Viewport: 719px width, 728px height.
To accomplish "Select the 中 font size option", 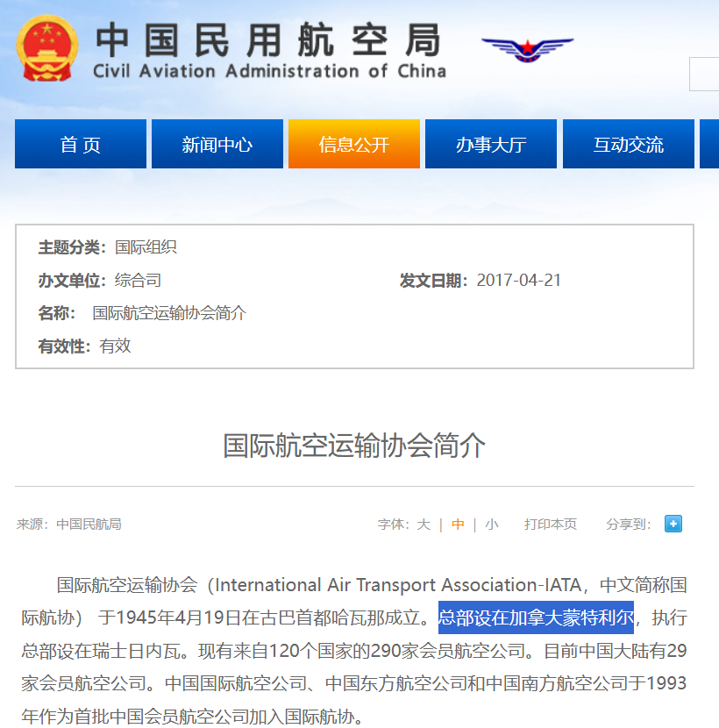I will click(x=458, y=525).
